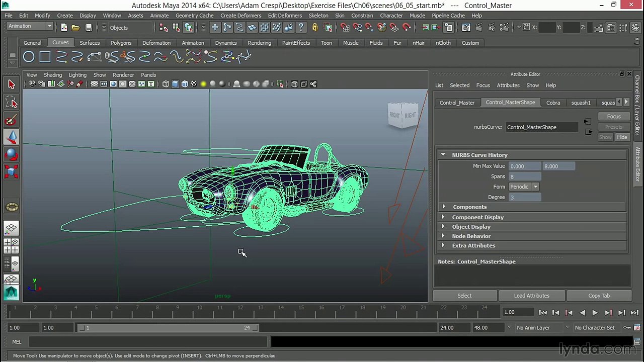Activate the Select tool arrow

coord(12,84)
